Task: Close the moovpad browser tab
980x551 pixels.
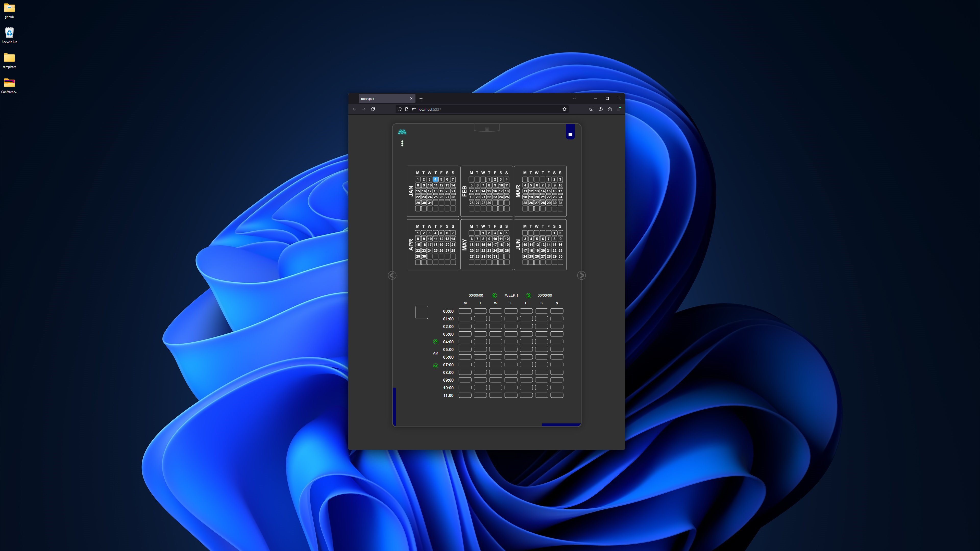Action: 411,98
